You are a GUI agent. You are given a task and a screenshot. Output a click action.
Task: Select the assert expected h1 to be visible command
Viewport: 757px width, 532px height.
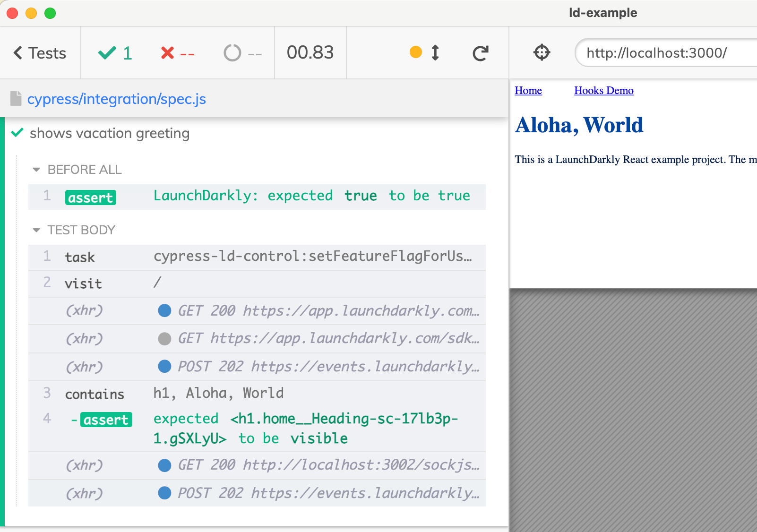[257, 429]
